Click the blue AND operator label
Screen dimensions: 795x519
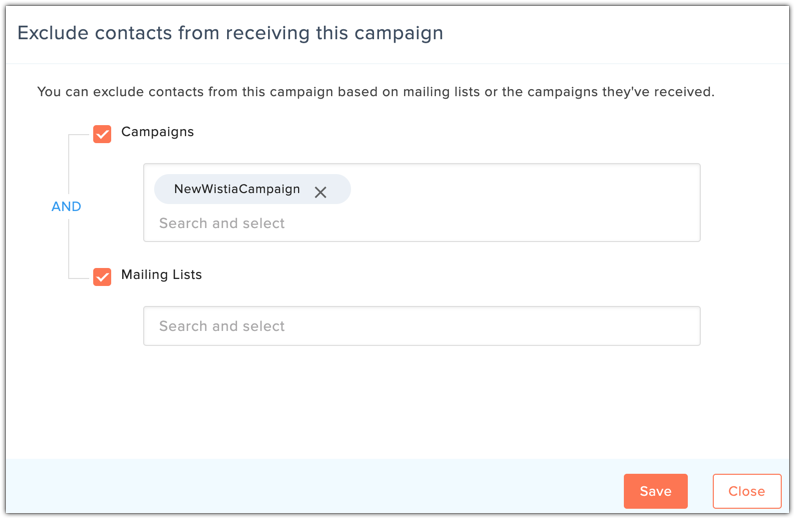66,206
